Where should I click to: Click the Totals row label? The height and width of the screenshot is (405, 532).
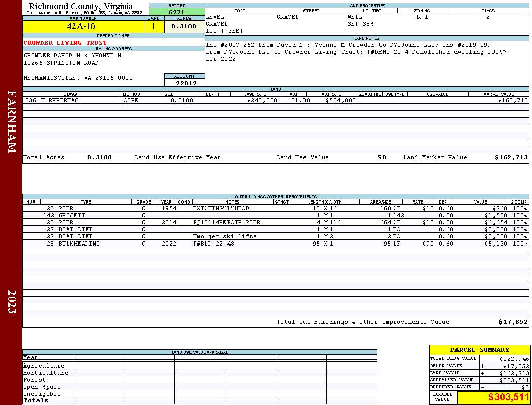(35, 401)
